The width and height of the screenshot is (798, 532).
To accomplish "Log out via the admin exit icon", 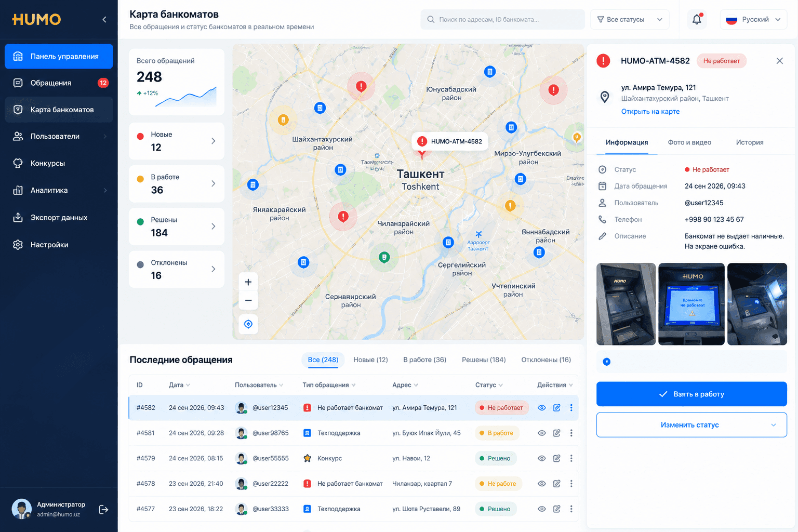I will click(103, 510).
